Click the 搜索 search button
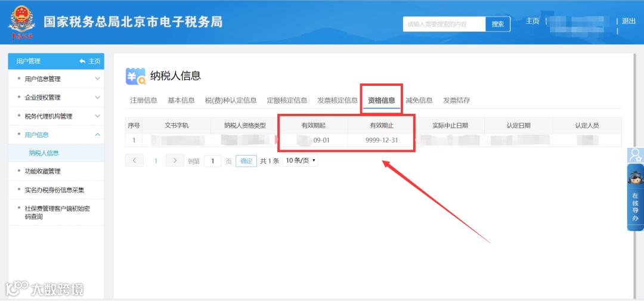 [x=498, y=24]
